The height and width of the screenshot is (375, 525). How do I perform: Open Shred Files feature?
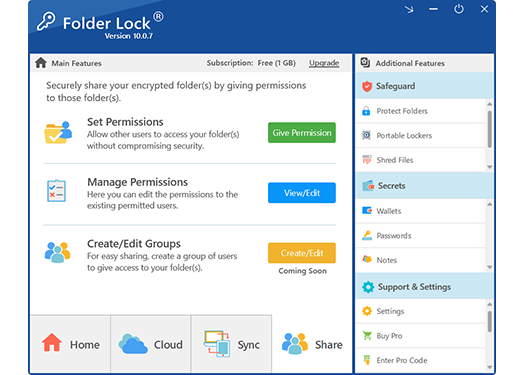point(421,160)
